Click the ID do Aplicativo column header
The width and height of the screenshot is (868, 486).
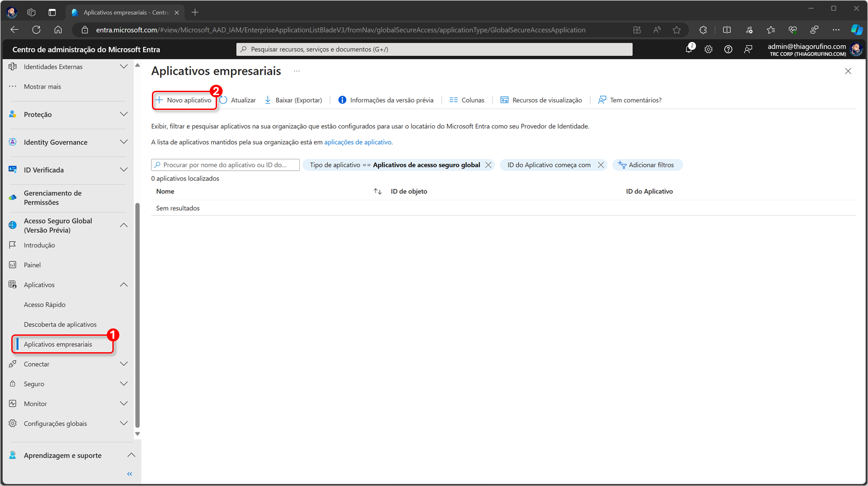pos(649,191)
